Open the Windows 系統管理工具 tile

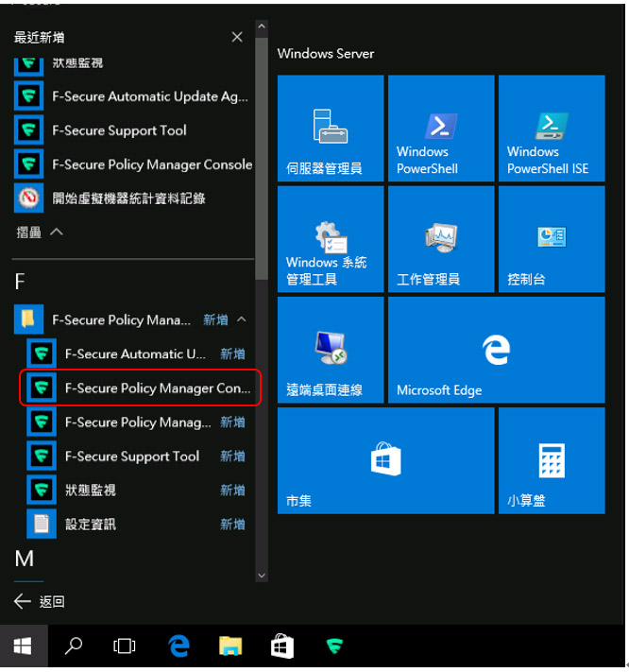point(331,239)
